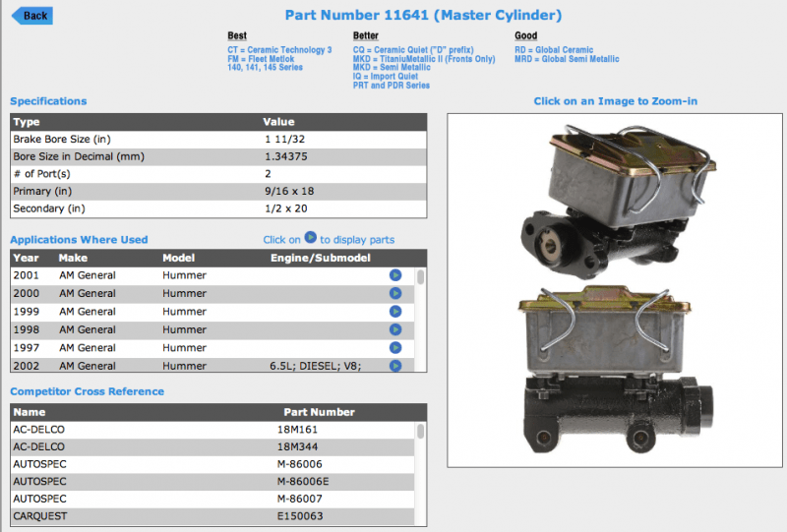Select the 6.5L; DIESEL; V8; engine text
787x532 pixels.
pyautogui.click(x=315, y=366)
